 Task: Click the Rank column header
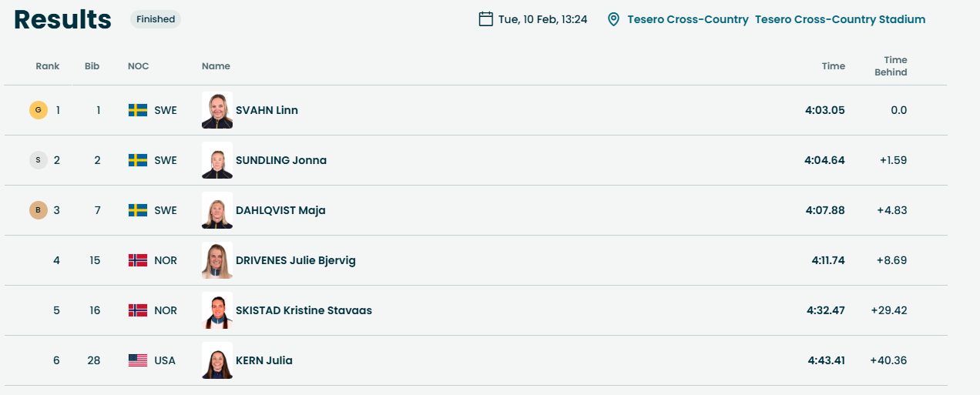[x=48, y=66]
